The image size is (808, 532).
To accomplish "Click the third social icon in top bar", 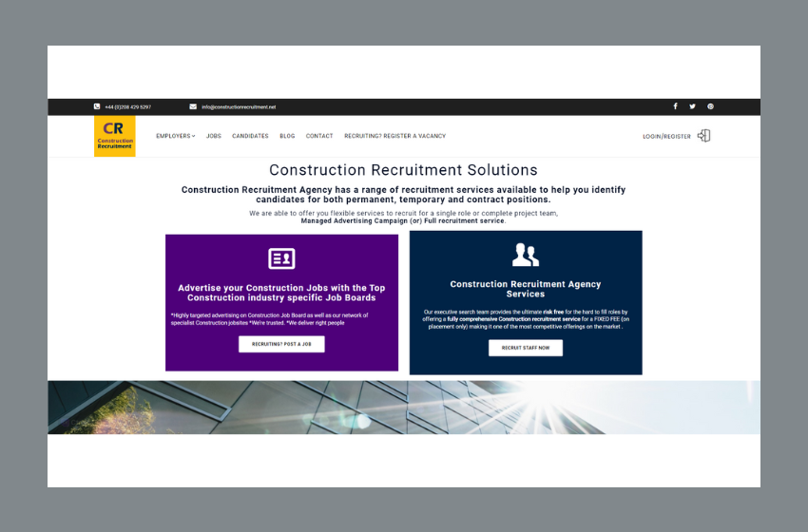I will tap(710, 106).
